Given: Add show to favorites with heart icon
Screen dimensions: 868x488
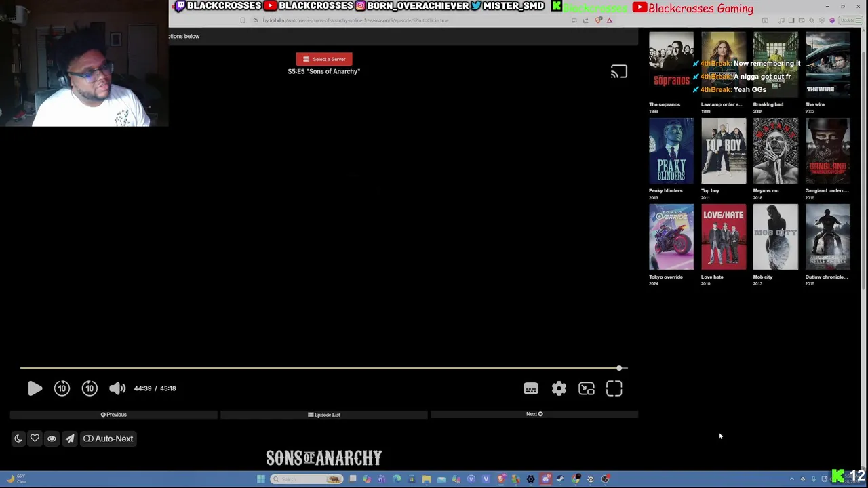Looking at the screenshot, I should click(x=35, y=439).
